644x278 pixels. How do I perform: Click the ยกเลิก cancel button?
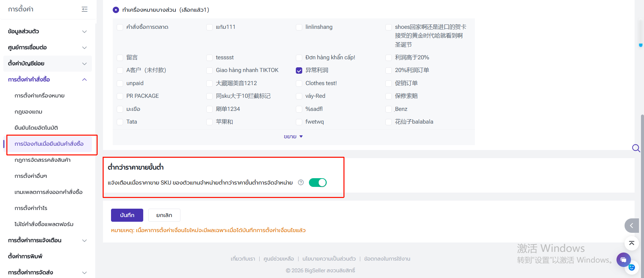(164, 215)
